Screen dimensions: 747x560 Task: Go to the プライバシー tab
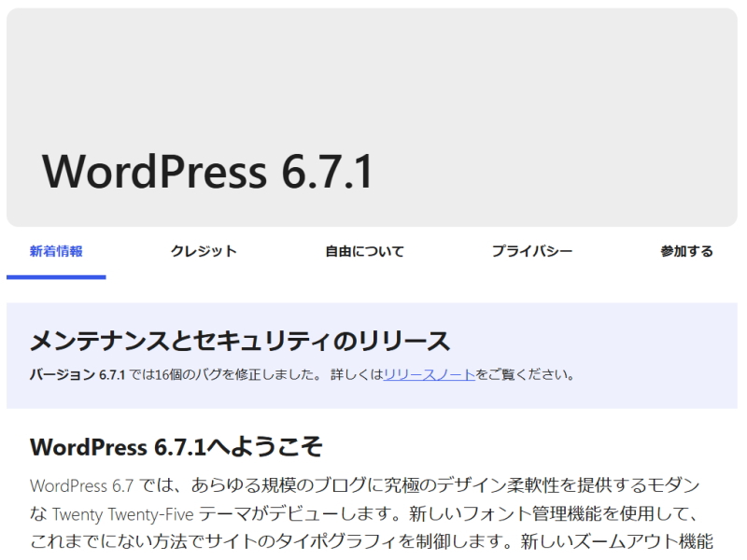532,251
